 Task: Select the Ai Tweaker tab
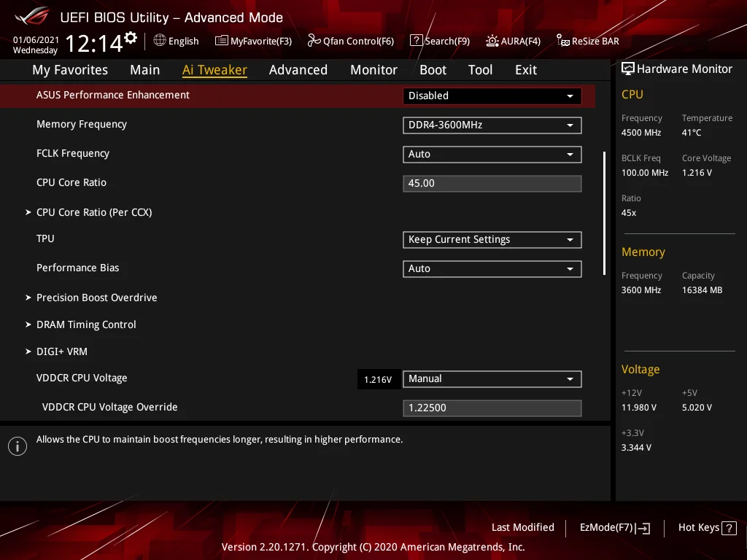coord(214,70)
